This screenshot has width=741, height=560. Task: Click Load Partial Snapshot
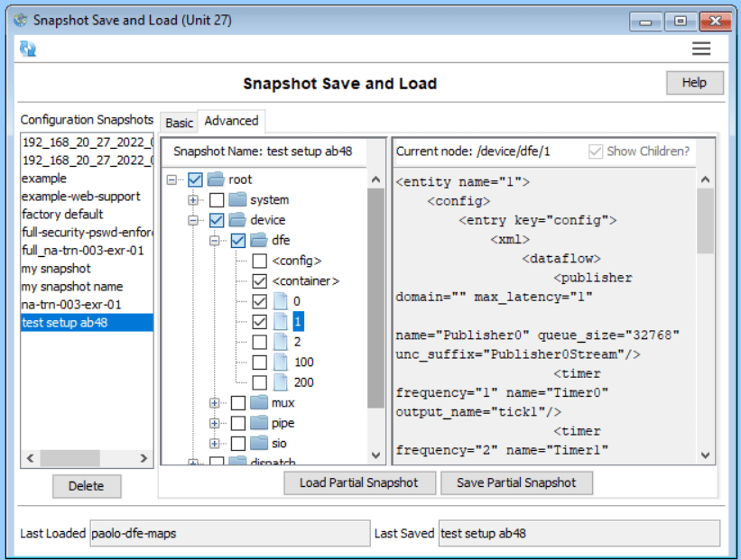pyautogui.click(x=359, y=482)
